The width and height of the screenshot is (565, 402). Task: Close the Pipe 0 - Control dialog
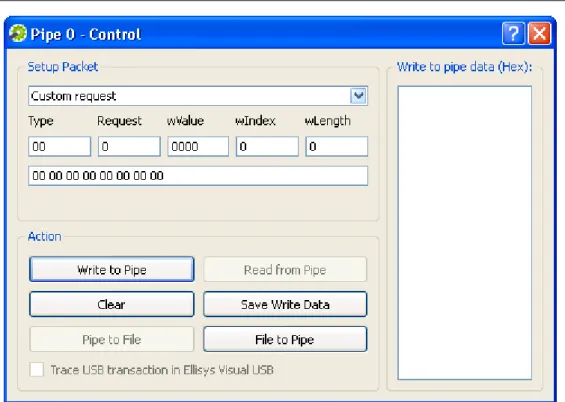pos(539,34)
